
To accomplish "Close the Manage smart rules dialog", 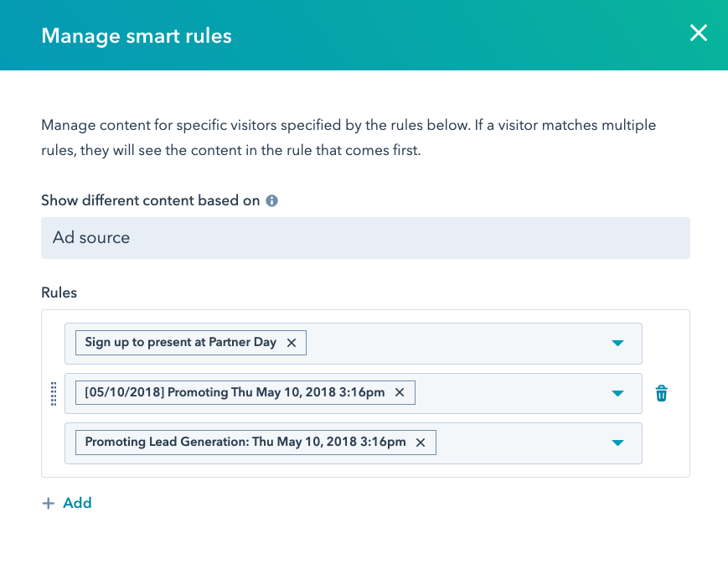I will click(x=698, y=34).
